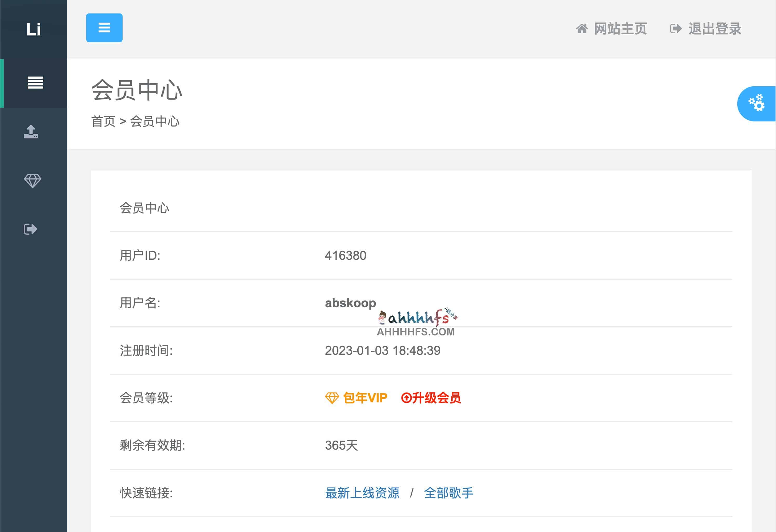Click the logout icon beside 退出登录

click(676, 29)
